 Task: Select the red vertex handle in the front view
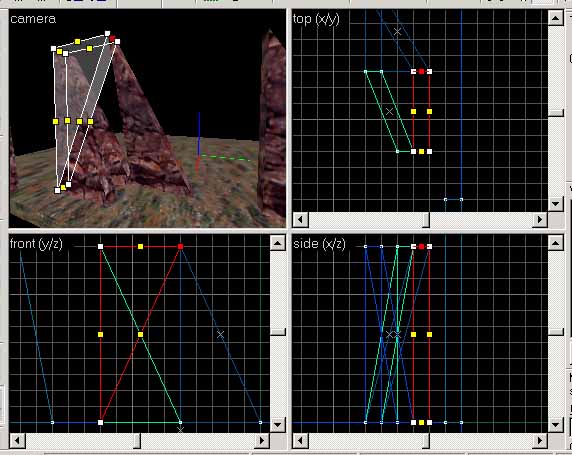tap(180, 247)
